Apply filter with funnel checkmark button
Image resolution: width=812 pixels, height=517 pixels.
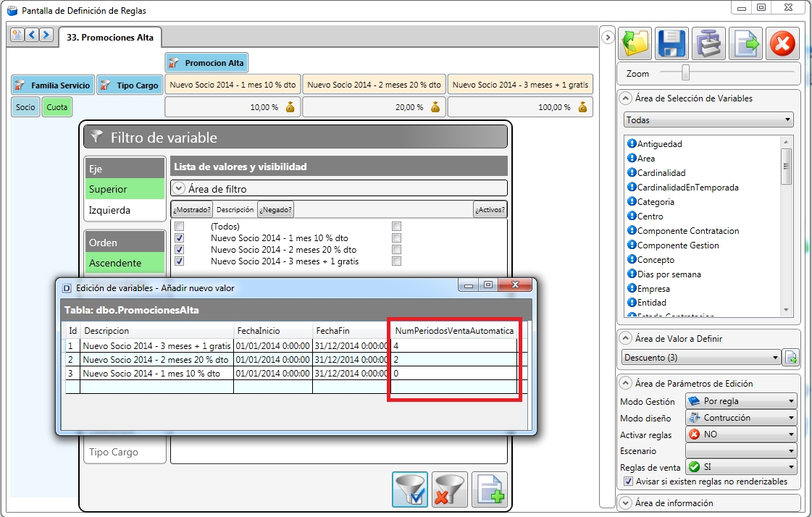click(x=410, y=489)
